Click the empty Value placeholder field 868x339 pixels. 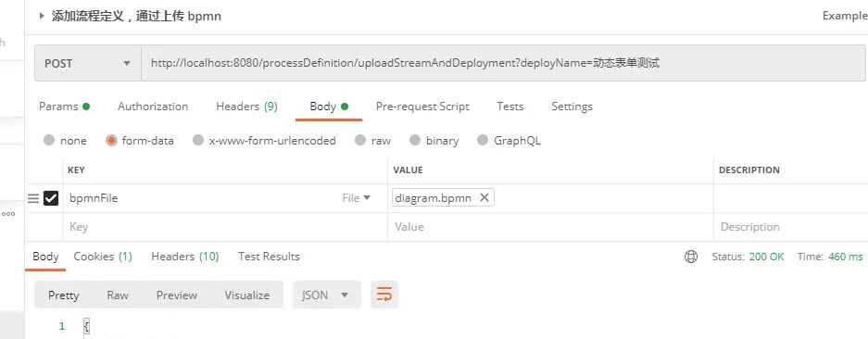(x=550, y=227)
